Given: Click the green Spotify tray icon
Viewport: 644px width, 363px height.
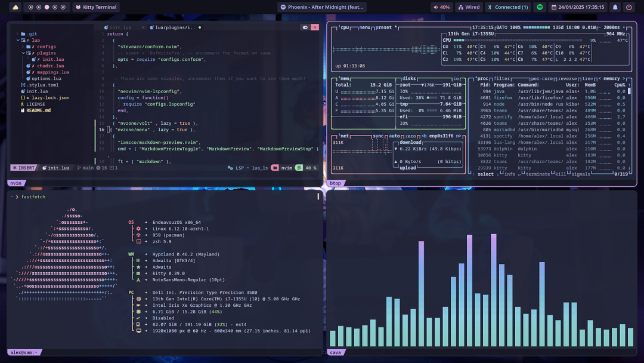Looking at the screenshot, I should click(x=540, y=7).
